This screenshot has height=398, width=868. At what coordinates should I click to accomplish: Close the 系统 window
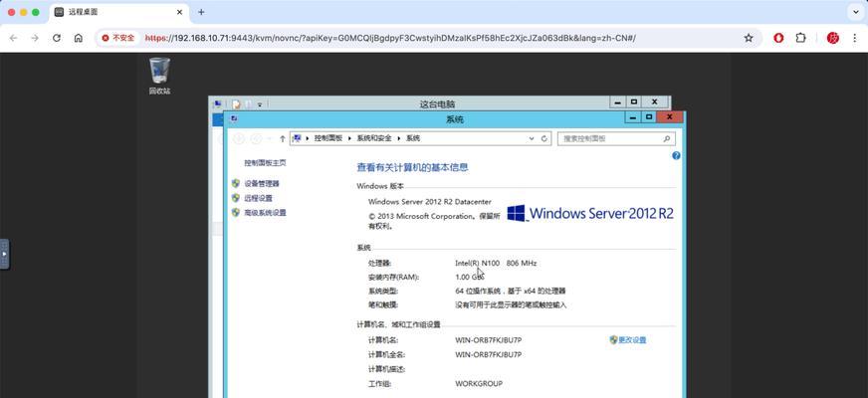coord(670,117)
